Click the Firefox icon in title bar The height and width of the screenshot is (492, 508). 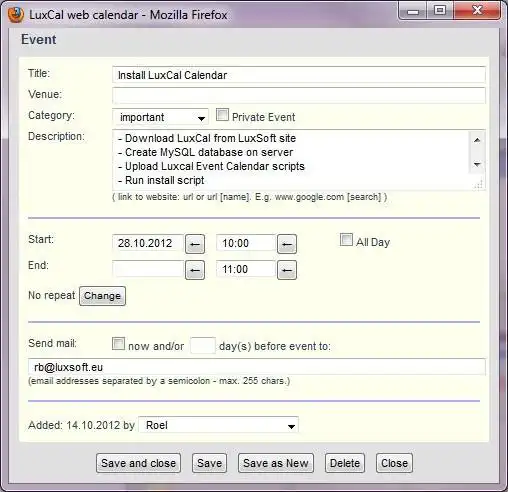point(16,15)
